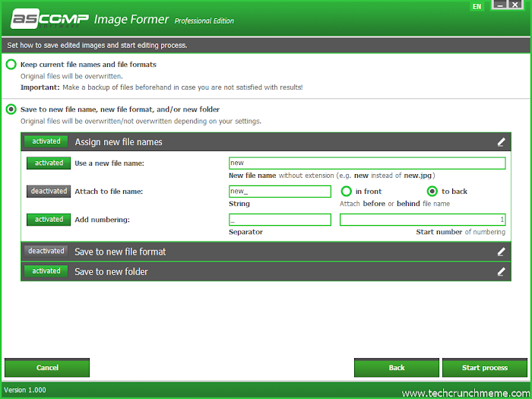Toggle activated switch for Use a new file name
The height and width of the screenshot is (399, 532).
coord(49,163)
